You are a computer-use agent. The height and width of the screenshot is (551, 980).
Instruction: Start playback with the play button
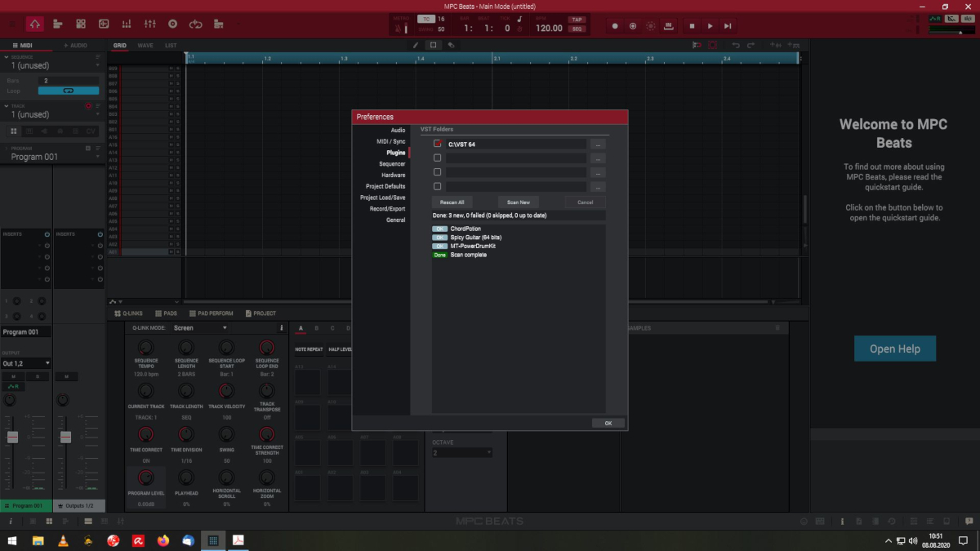pos(710,26)
